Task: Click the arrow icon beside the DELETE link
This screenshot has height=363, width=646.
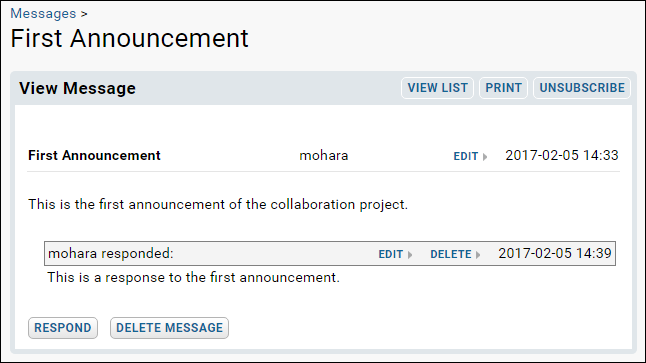Action: pos(478,255)
